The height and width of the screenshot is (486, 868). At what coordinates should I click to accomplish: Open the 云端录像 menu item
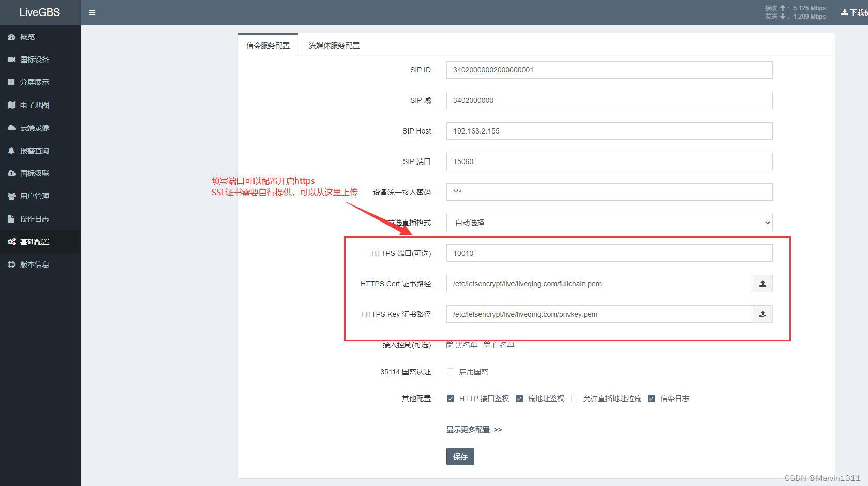[40, 128]
